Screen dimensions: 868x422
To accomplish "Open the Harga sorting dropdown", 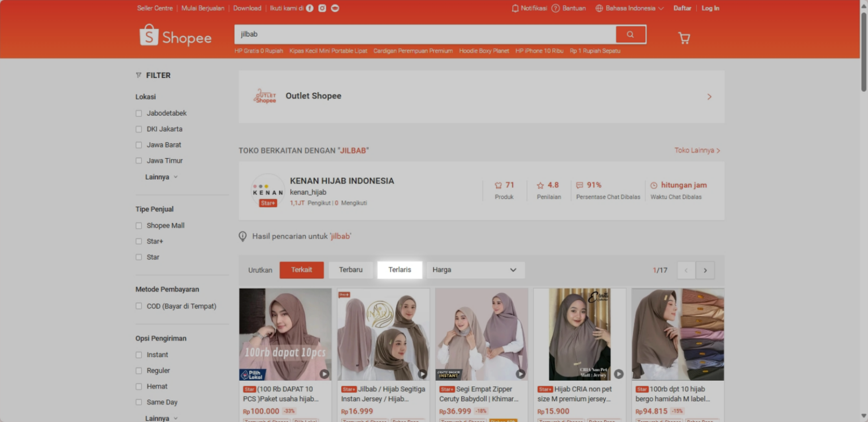I will pos(475,270).
